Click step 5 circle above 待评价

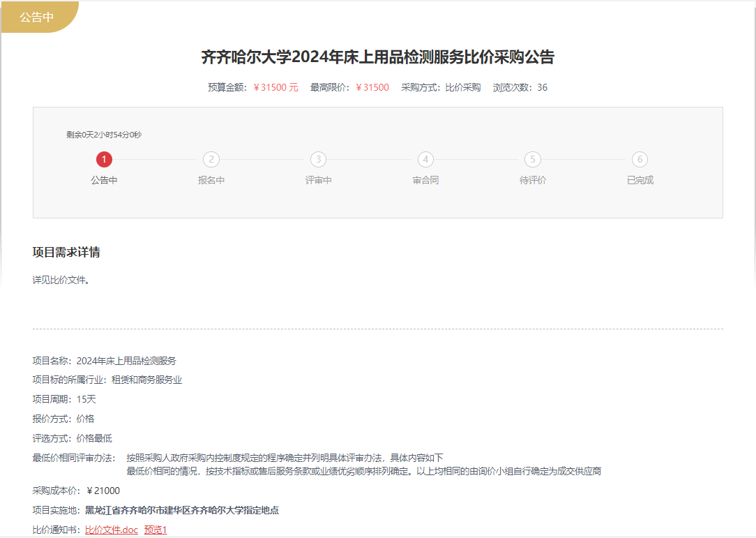(533, 160)
